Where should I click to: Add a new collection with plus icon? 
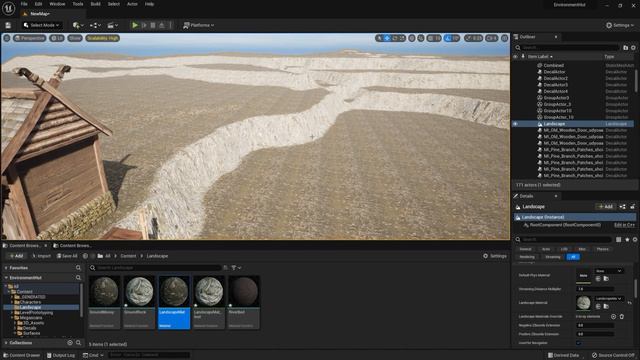(x=70, y=343)
